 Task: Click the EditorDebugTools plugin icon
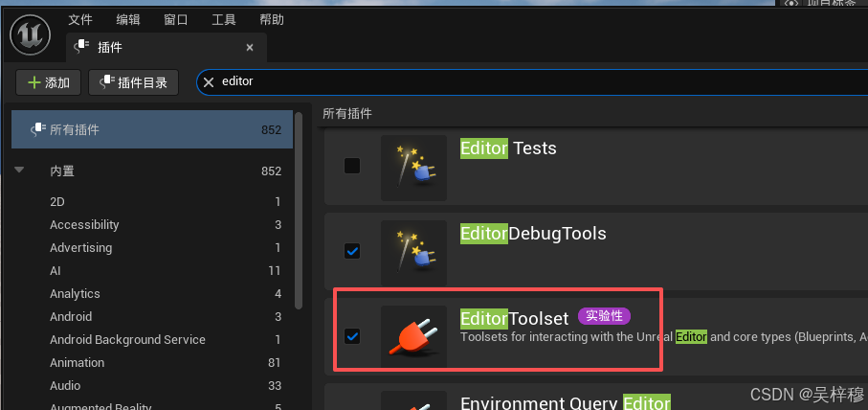tap(413, 253)
